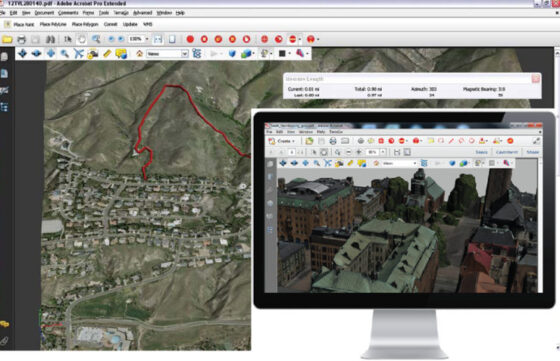Open the Views dropdown in monitor window
Screen dimensions: 560x361
tap(400, 164)
